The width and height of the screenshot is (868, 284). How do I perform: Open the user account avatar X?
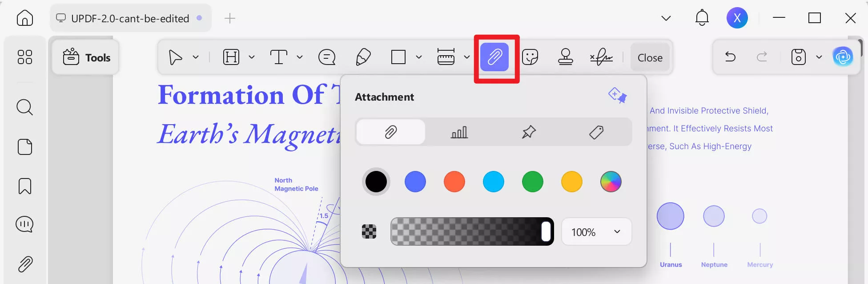(x=737, y=18)
